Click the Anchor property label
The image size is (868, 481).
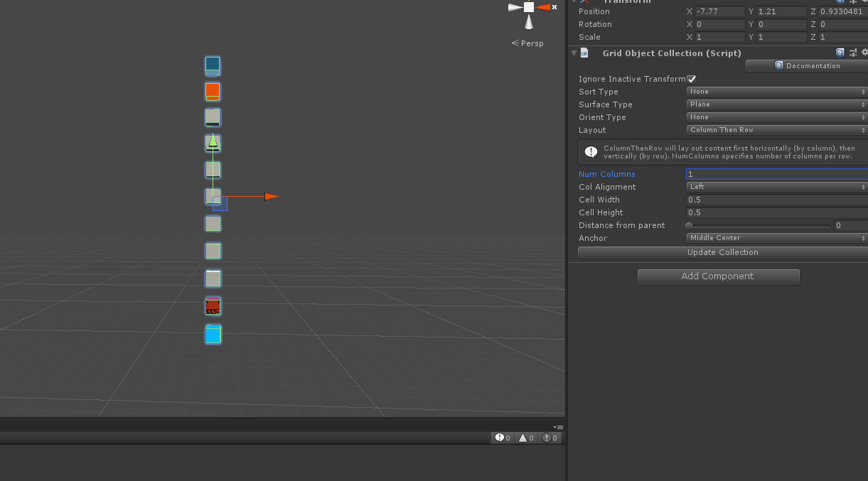point(593,238)
